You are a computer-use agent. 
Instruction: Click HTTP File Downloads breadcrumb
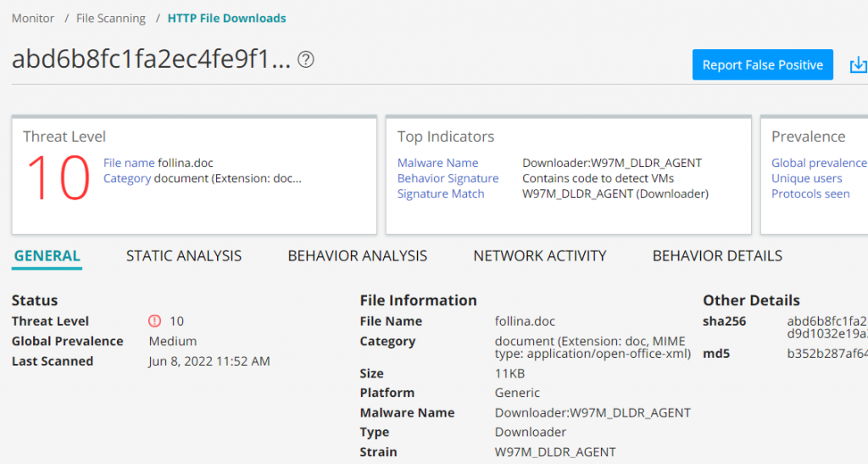(x=226, y=18)
